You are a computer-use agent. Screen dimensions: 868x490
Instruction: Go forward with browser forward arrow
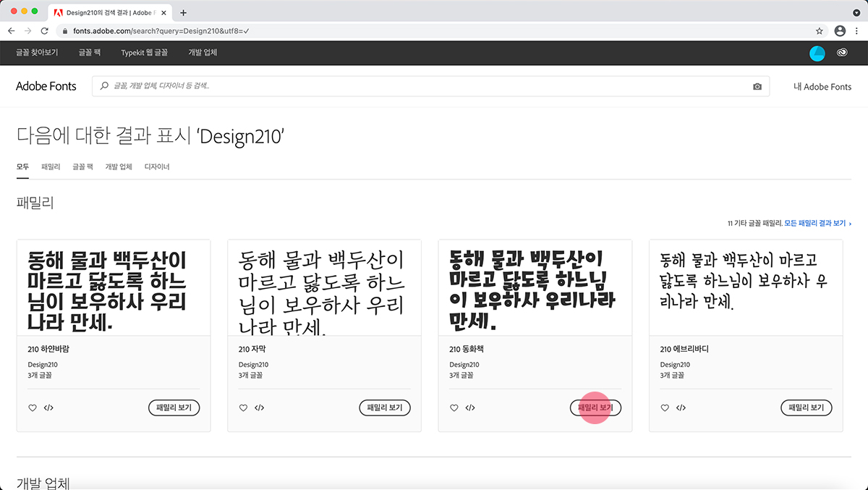(x=28, y=31)
